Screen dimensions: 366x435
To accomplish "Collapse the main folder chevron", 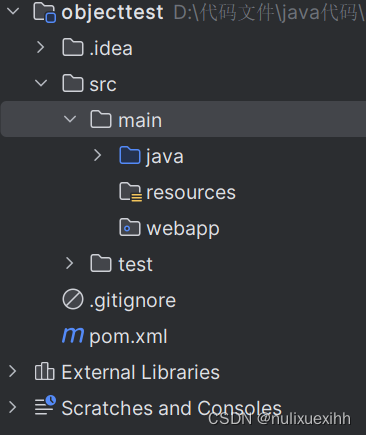I will [x=70, y=119].
